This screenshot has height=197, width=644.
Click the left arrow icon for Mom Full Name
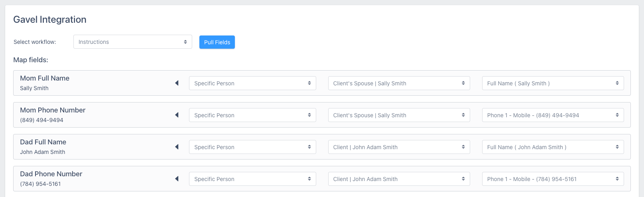pyautogui.click(x=177, y=83)
